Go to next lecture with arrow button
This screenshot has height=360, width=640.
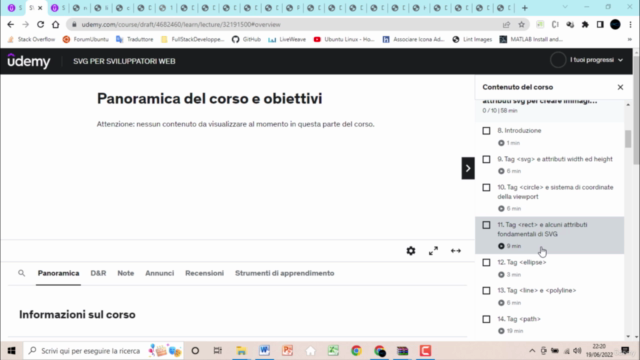pyautogui.click(x=468, y=168)
